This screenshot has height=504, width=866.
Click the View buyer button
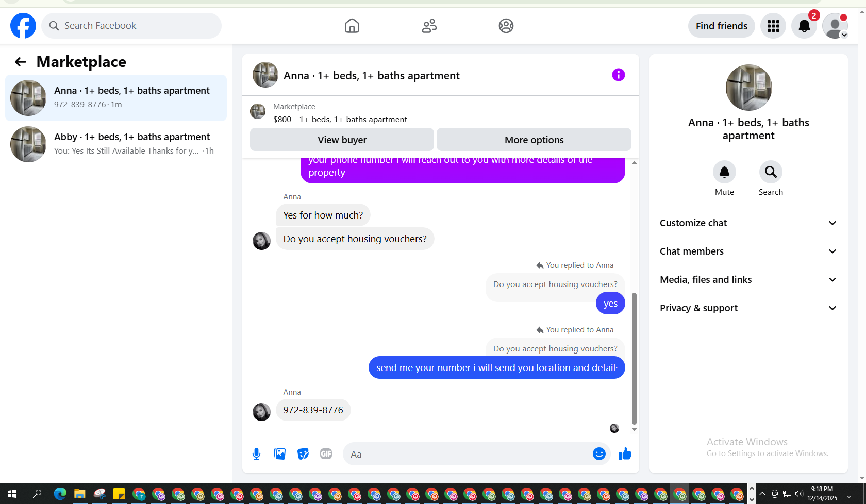pos(342,140)
